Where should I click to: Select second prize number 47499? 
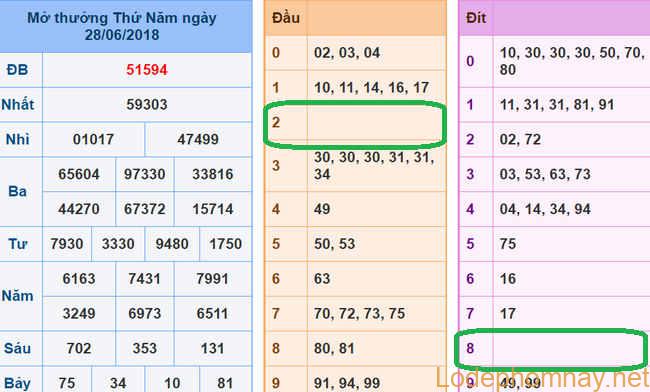click(198, 139)
